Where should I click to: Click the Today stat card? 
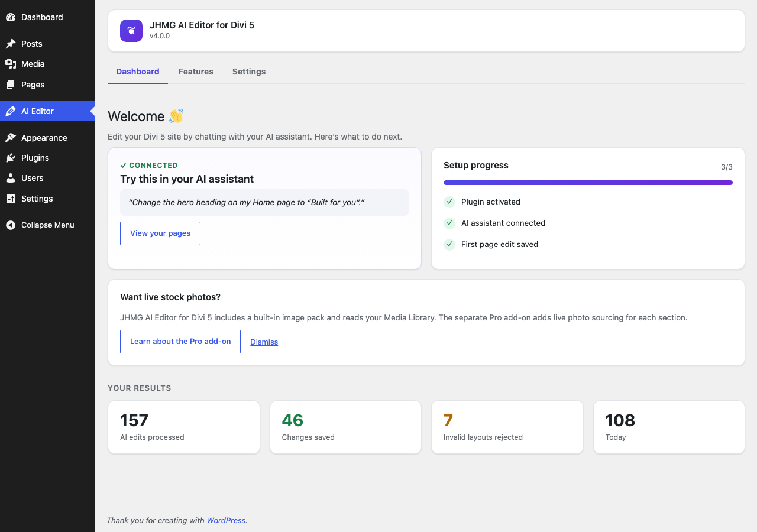pos(669,427)
